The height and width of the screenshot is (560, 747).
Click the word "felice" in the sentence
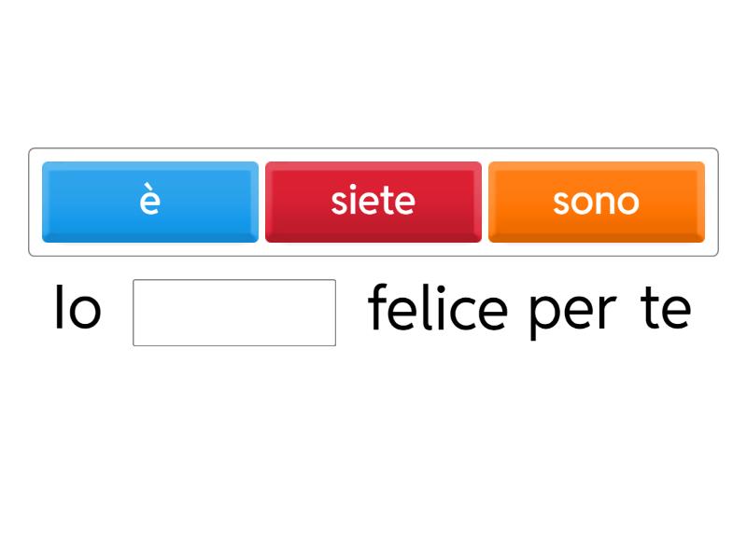[438, 309]
